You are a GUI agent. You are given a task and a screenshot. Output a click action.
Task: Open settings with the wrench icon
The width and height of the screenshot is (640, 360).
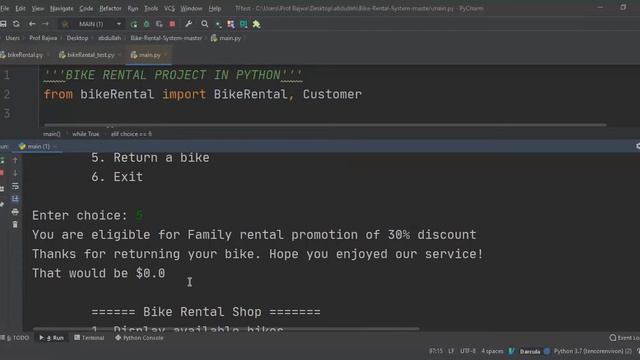[x=188, y=24]
